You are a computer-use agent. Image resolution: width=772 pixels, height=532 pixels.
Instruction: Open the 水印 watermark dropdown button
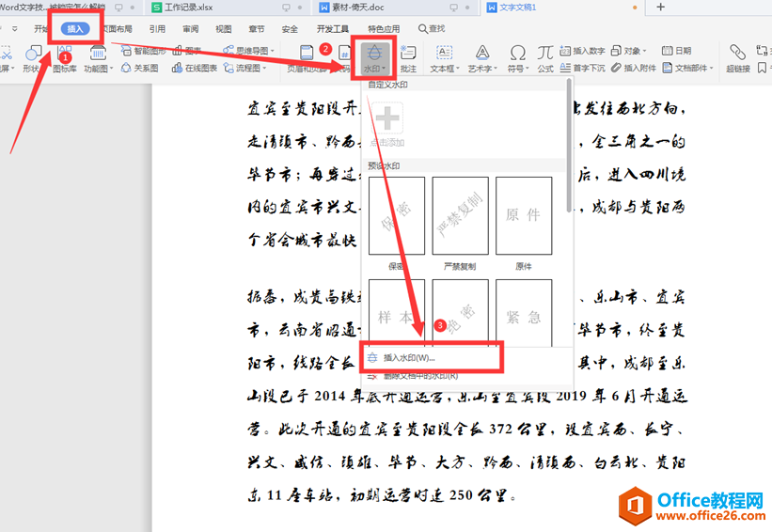click(374, 58)
